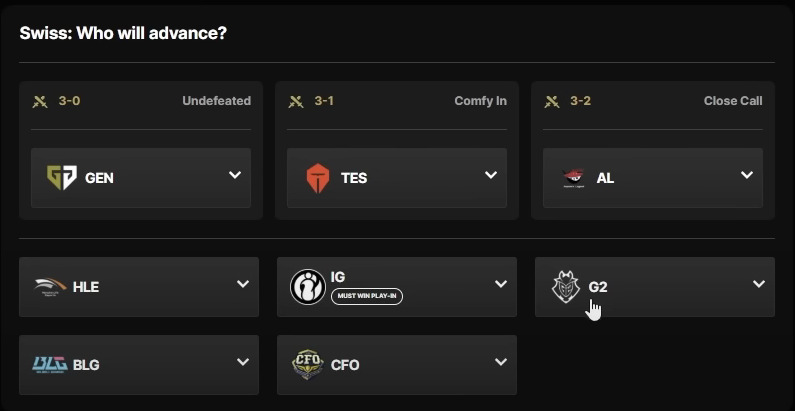Click the GEN team logo icon
This screenshot has height=411, width=795.
[x=62, y=178]
